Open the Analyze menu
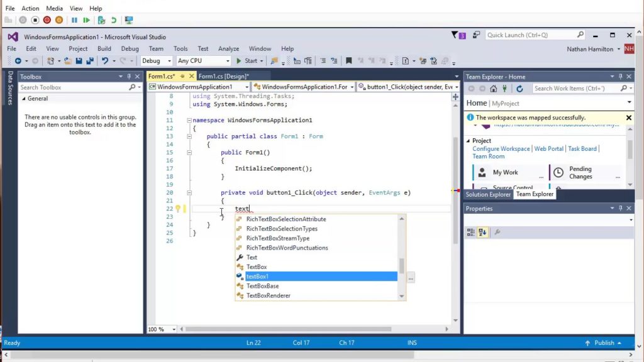Screen dimensions: 644x362 [228, 48]
